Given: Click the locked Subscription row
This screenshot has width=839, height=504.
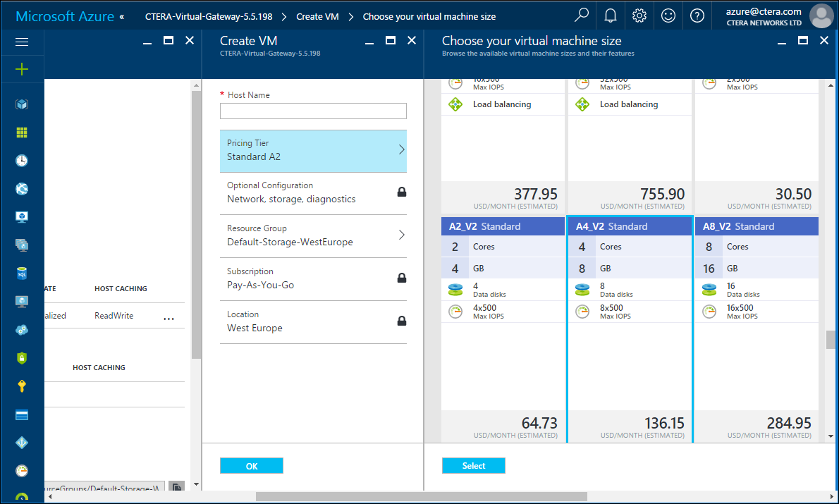Looking at the screenshot, I should [x=313, y=278].
